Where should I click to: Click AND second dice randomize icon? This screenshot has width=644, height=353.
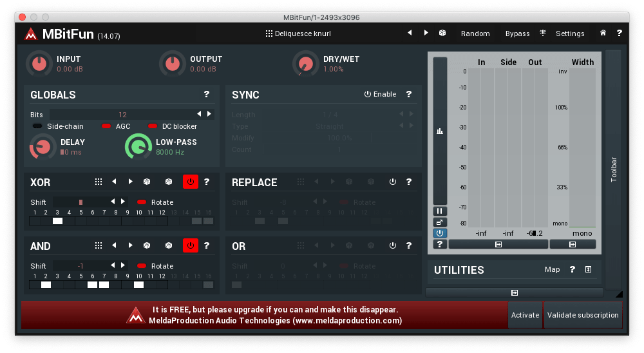[168, 245]
